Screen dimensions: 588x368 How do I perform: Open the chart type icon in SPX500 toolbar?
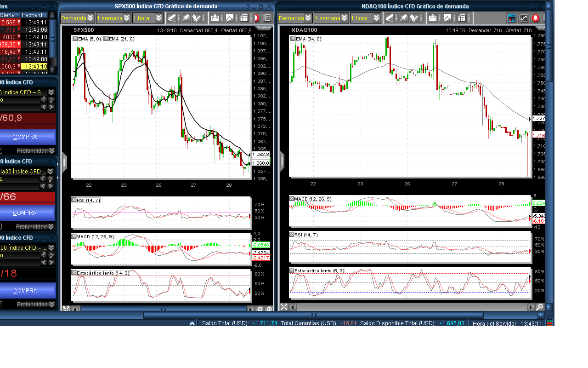pyautogui.click(x=230, y=18)
